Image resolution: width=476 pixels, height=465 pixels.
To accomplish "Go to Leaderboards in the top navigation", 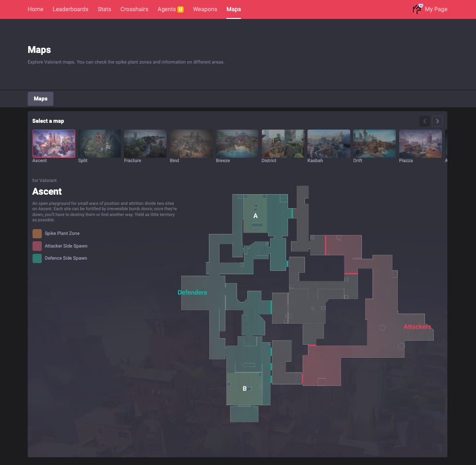I will 70,9.
